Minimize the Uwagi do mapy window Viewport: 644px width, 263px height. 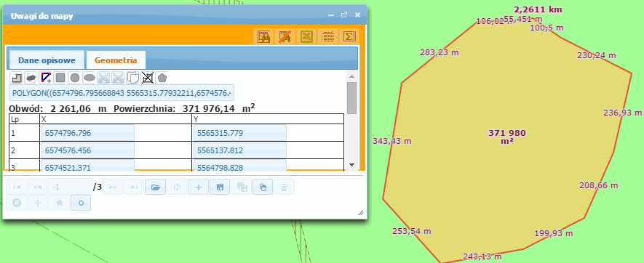tap(331, 15)
